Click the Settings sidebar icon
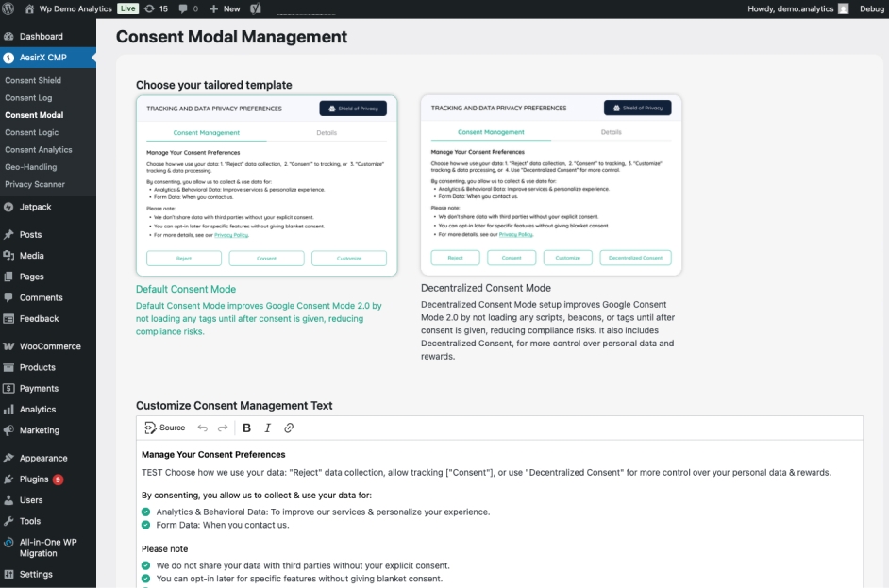889x588 pixels. click(x=8, y=575)
